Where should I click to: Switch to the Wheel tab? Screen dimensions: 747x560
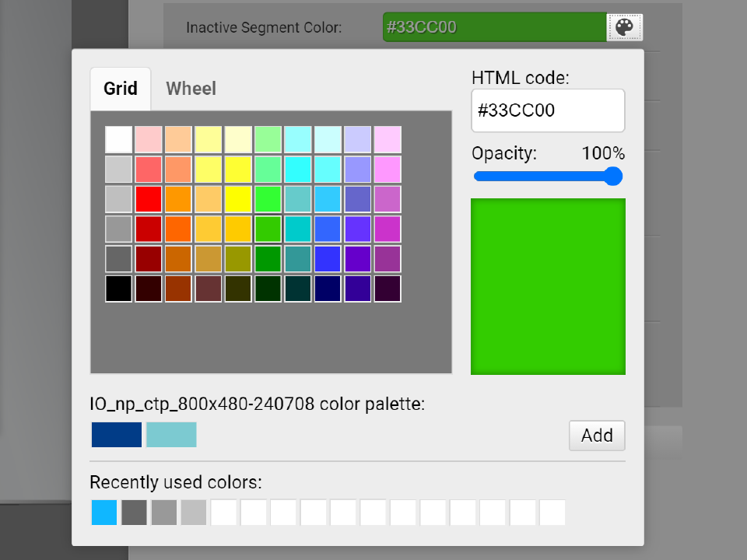pyautogui.click(x=191, y=89)
